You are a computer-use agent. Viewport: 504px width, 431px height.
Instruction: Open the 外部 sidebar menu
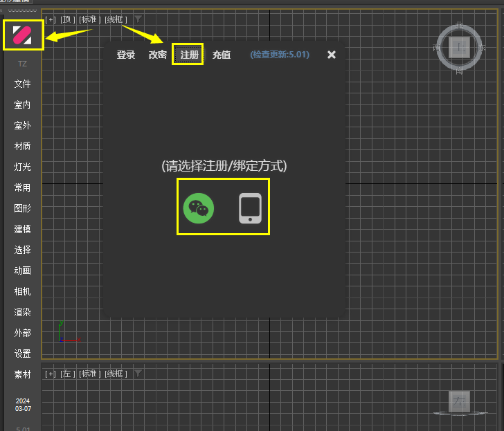[22, 333]
